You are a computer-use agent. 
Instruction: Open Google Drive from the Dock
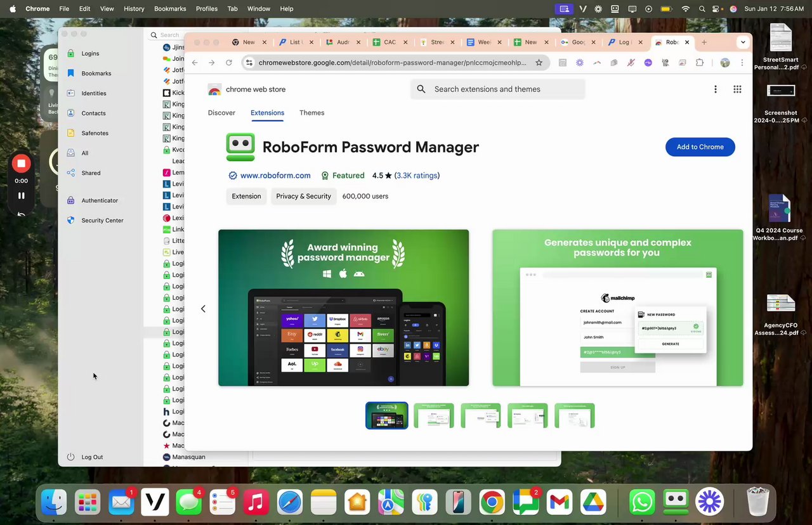593,502
